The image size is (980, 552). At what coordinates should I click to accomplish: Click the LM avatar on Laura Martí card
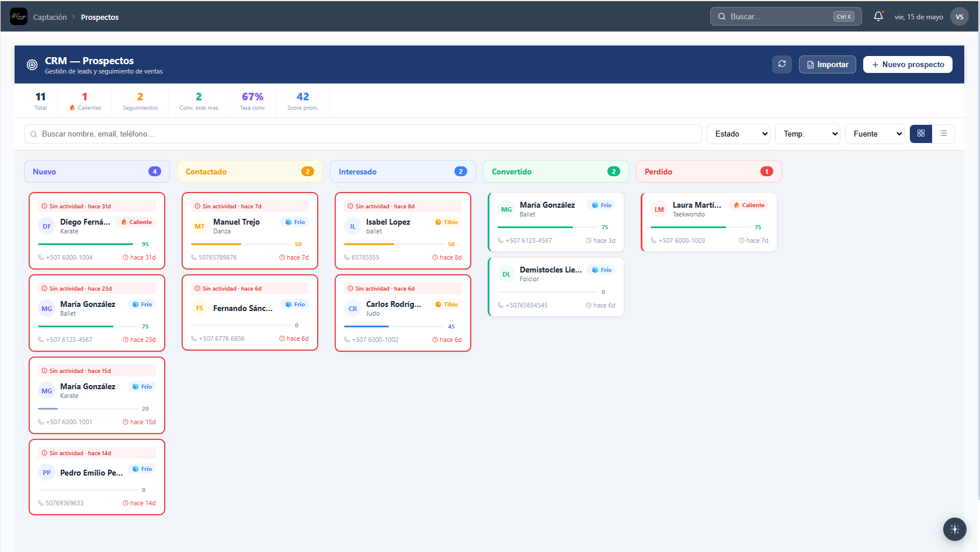click(659, 209)
